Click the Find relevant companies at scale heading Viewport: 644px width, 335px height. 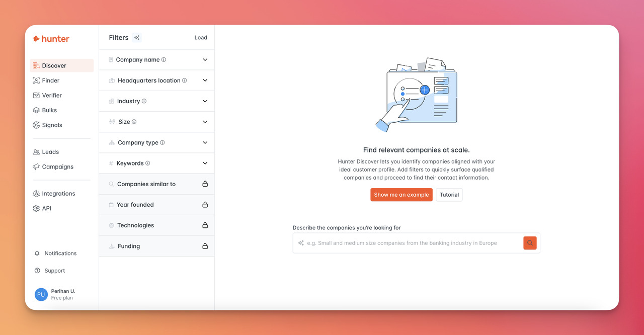(x=417, y=150)
